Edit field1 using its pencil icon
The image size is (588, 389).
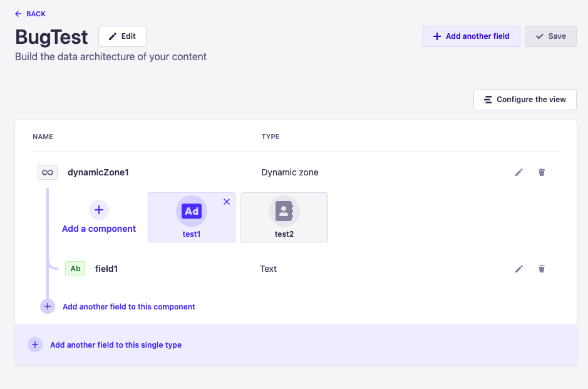click(x=518, y=269)
